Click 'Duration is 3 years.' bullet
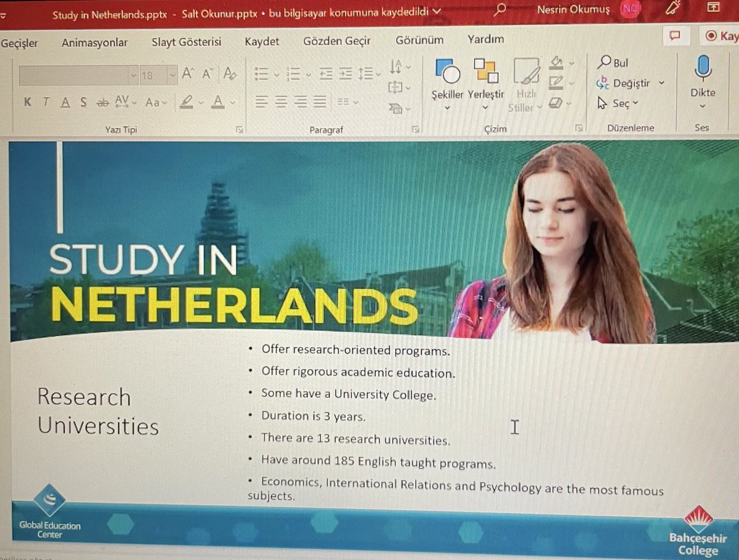 [x=313, y=416]
